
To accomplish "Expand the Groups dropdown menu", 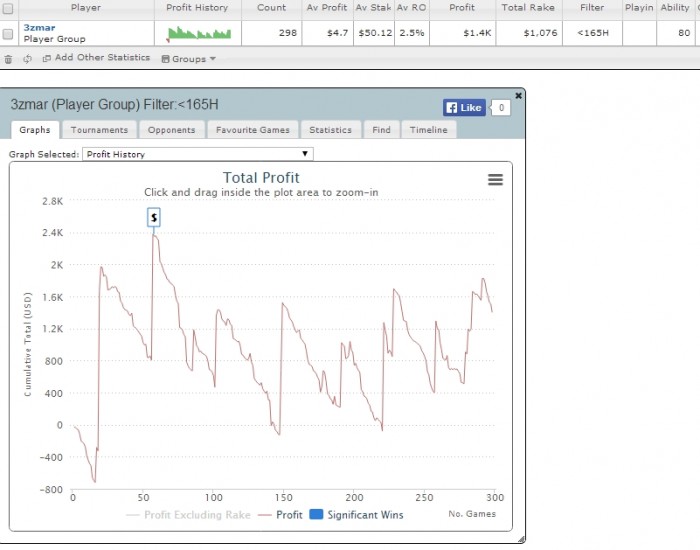I will tap(189, 59).
